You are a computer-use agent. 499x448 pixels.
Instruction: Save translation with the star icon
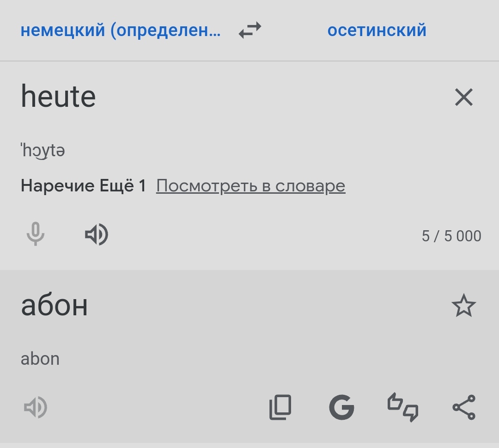click(x=464, y=306)
